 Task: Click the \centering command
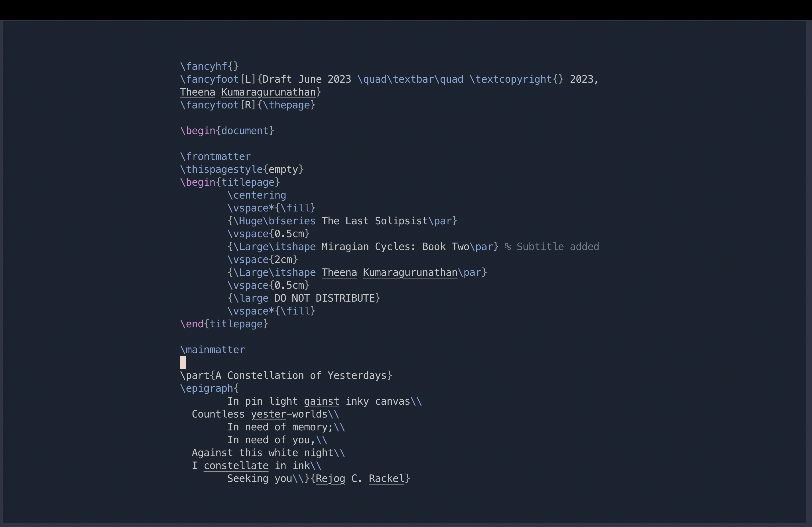coord(256,195)
